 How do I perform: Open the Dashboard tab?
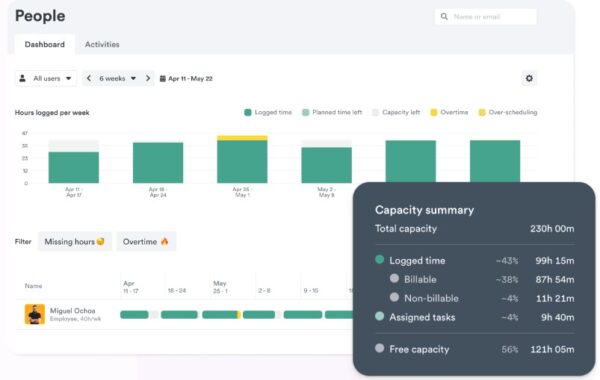point(44,44)
